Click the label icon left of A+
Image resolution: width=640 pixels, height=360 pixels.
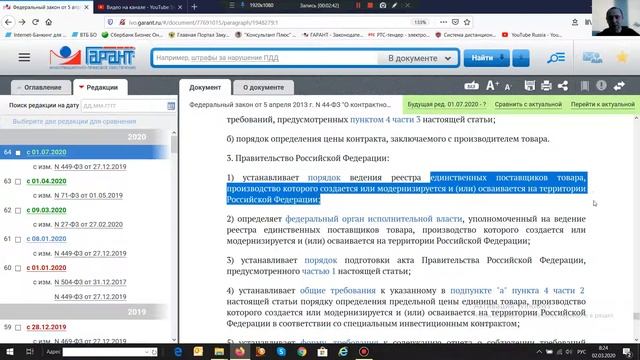coord(471,86)
